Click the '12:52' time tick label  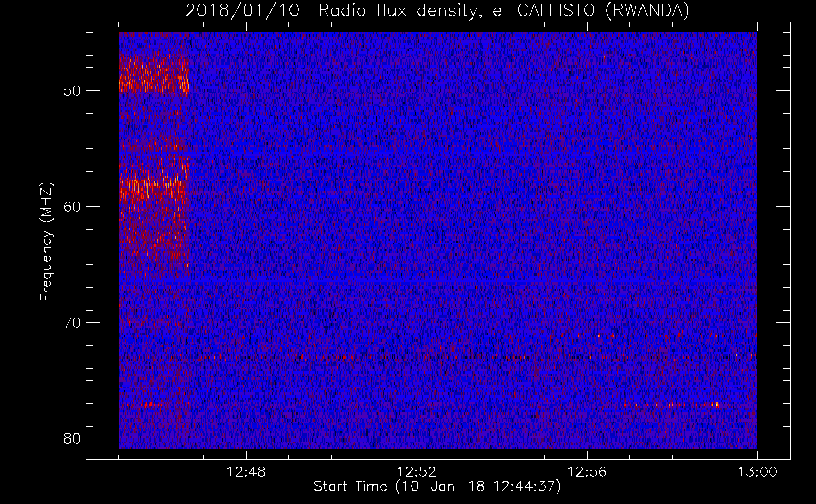(417, 472)
